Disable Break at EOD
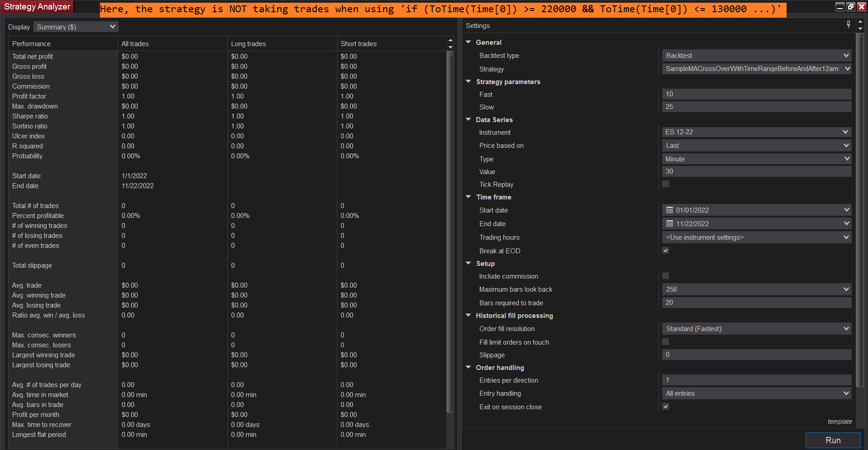 [x=665, y=250]
